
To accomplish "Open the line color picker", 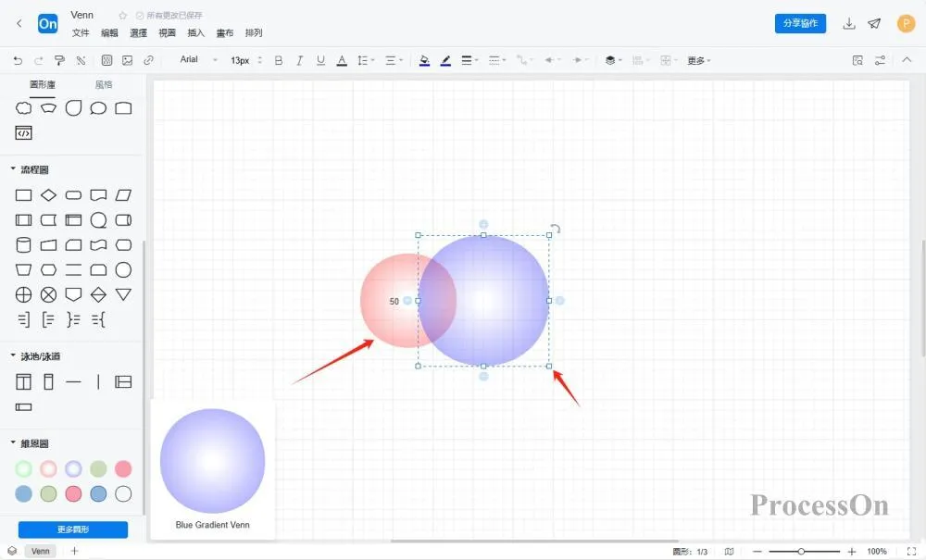I will coord(446,60).
